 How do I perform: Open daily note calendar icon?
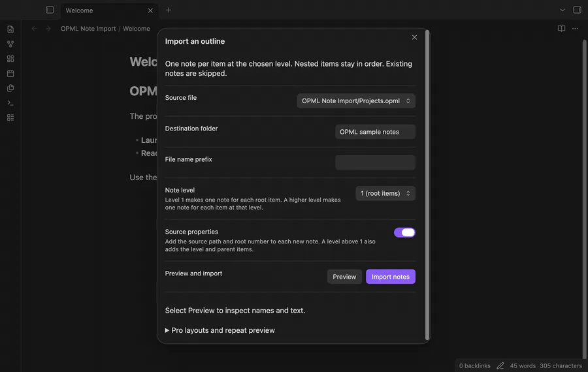tap(10, 74)
